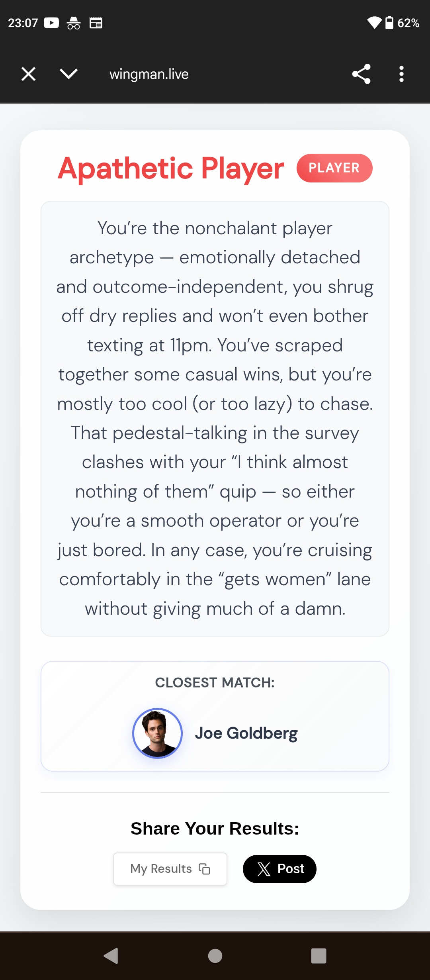This screenshot has height=980, width=430.
Task: Tap the incognito status bar icon
Action: coord(74,23)
